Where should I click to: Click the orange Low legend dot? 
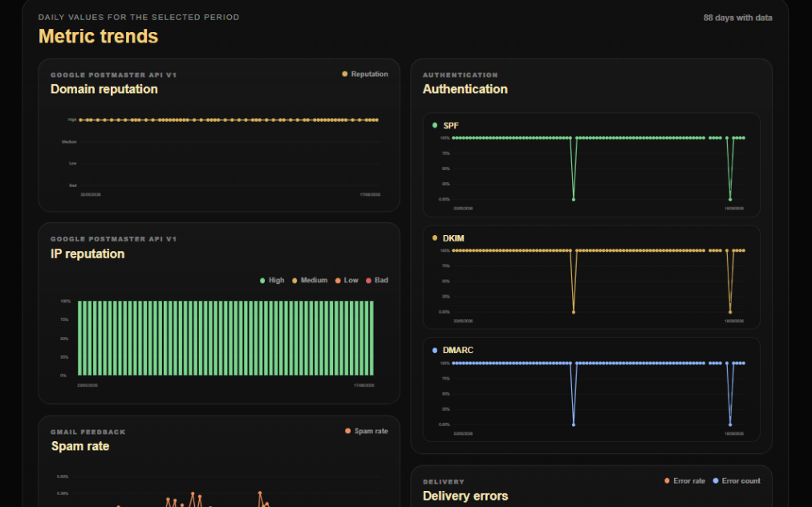[x=338, y=281]
